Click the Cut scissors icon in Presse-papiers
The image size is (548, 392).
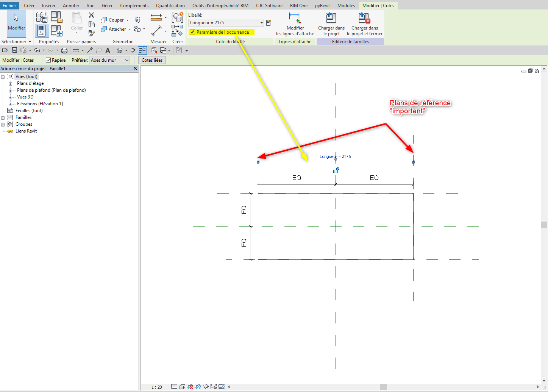click(92, 15)
